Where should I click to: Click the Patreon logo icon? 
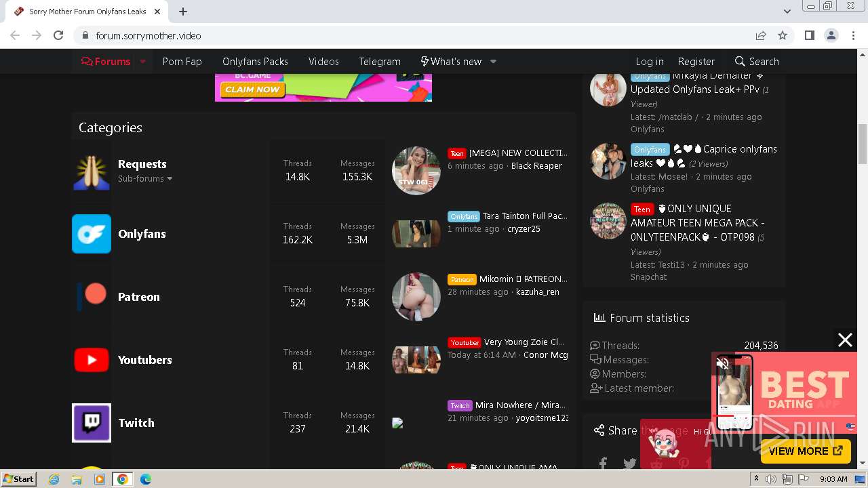coord(92,297)
